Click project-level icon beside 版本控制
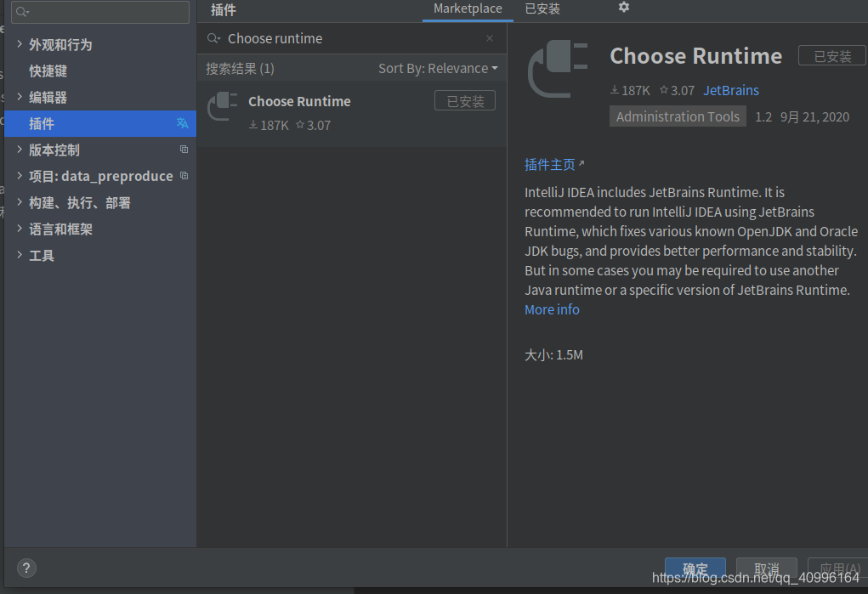868x594 pixels. pyautogui.click(x=184, y=150)
